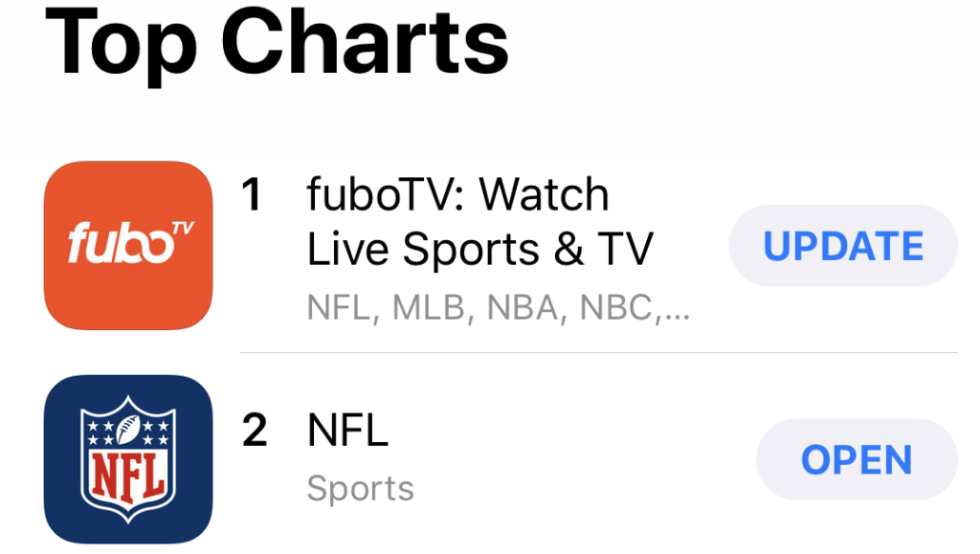Click rank number 1 beside fuboTV
The image size is (980, 554).
click(x=252, y=194)
